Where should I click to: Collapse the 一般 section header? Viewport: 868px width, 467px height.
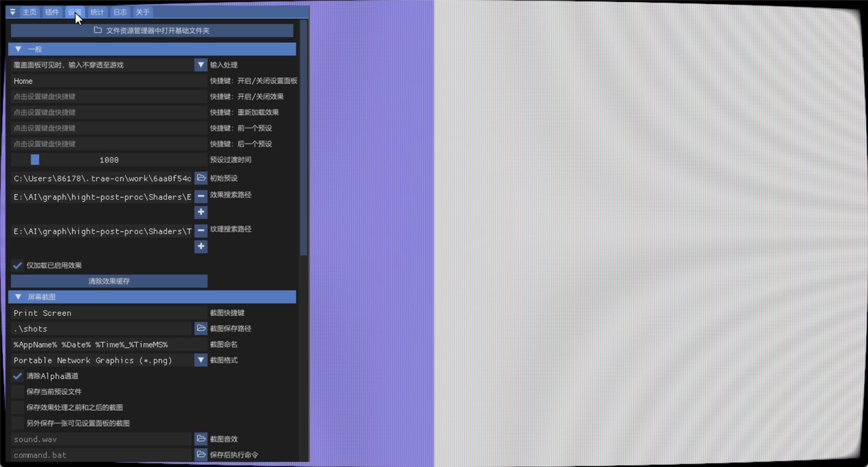(152, 49)
